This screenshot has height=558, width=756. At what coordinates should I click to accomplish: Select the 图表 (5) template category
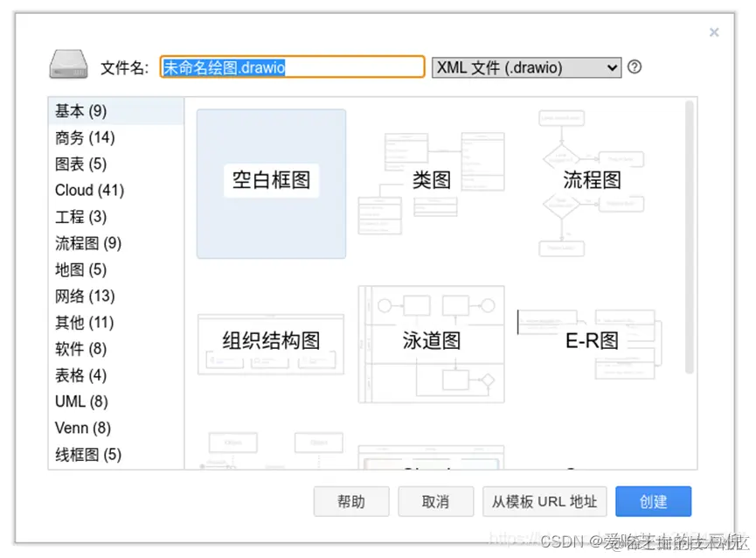115,164
